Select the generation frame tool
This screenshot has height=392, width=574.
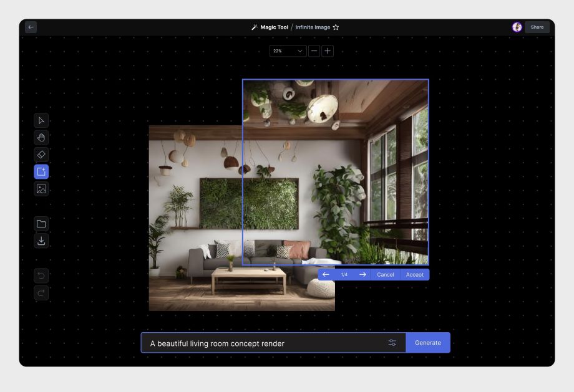[x=41, y=172]
